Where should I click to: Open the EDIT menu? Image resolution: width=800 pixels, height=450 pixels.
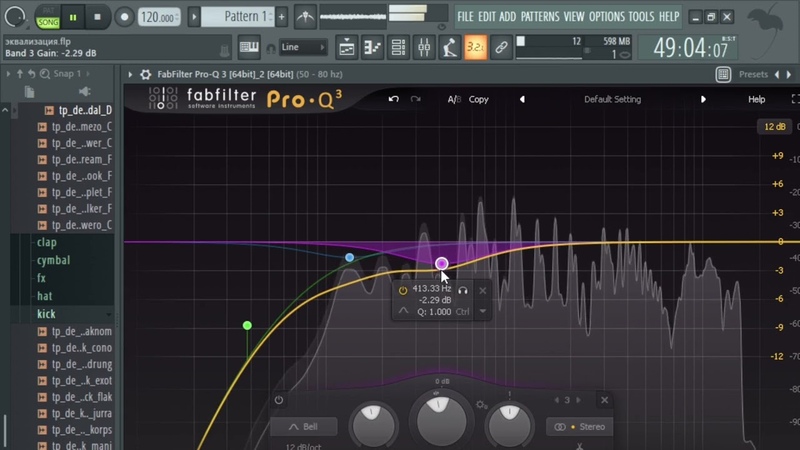(x=487, y=17)
